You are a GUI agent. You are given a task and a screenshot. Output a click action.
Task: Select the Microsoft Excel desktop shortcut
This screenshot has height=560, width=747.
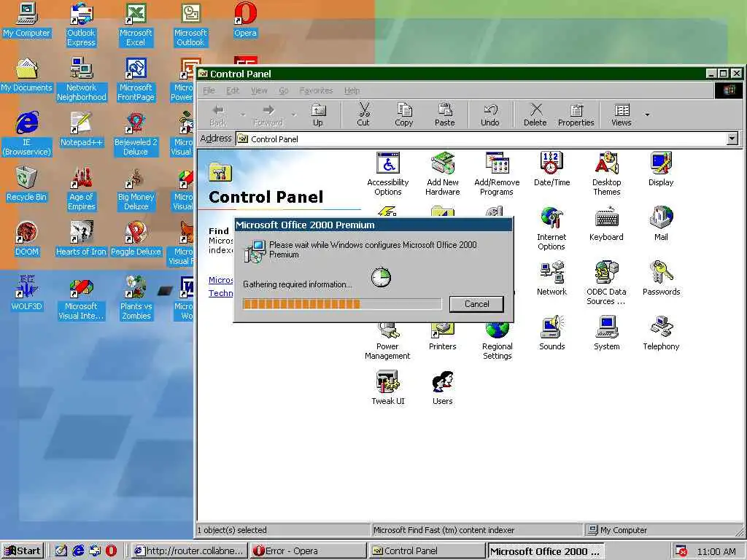pos(136,25)
